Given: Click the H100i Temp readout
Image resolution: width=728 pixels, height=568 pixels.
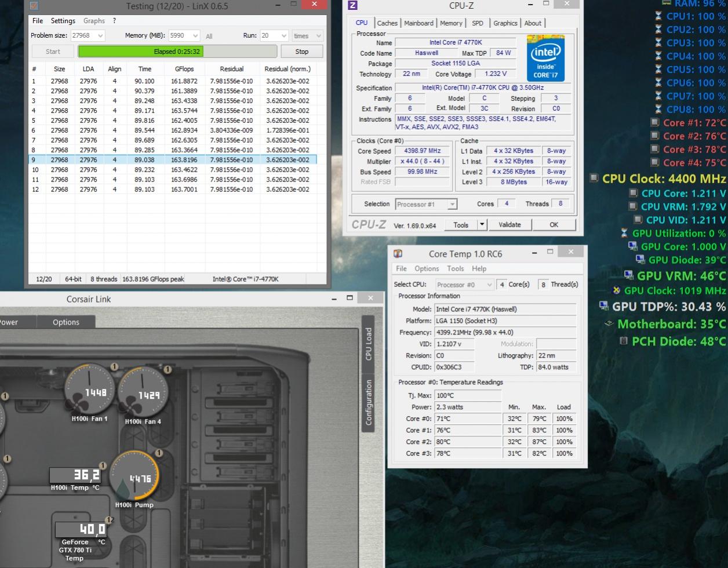Looking at the screenshot, I should pyautogui.click(x=75, y=475).
